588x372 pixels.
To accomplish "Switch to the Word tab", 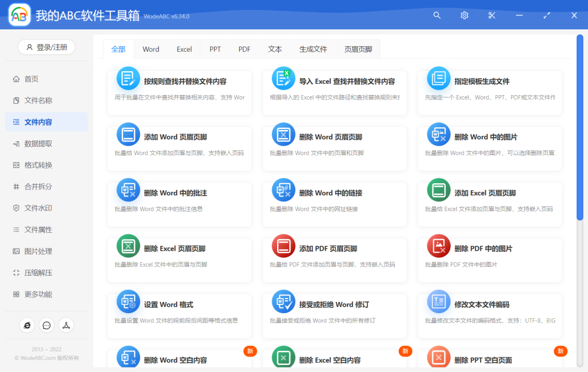I will [151, 49].
